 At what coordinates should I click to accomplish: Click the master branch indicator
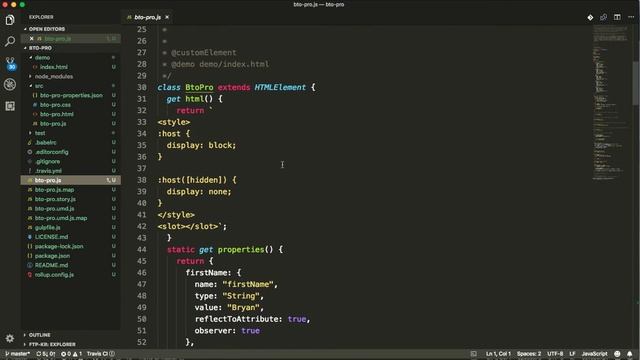pyautogui.click(x=18, y=354)
